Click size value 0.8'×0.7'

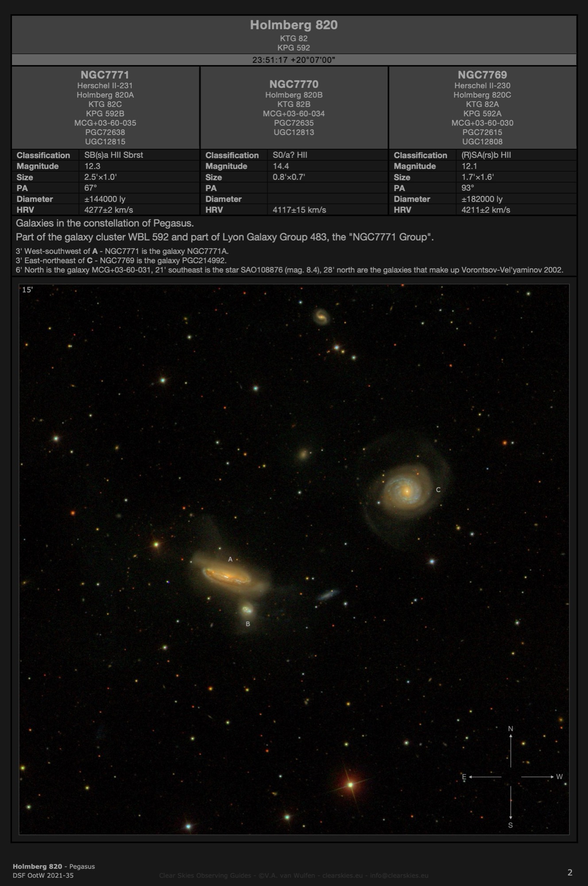tap(289, 177)
